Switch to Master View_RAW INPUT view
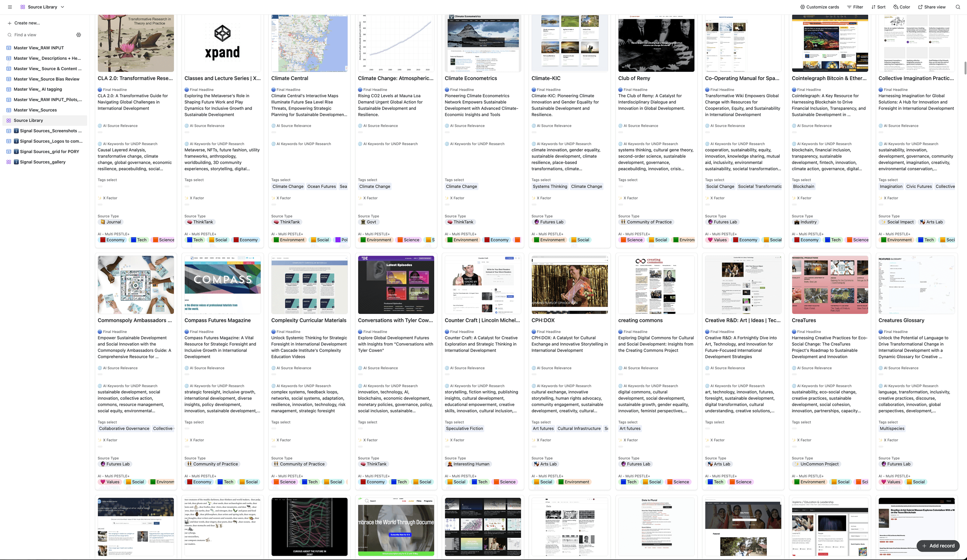Screen dimensions: 967x560 (x=39, y=48)
